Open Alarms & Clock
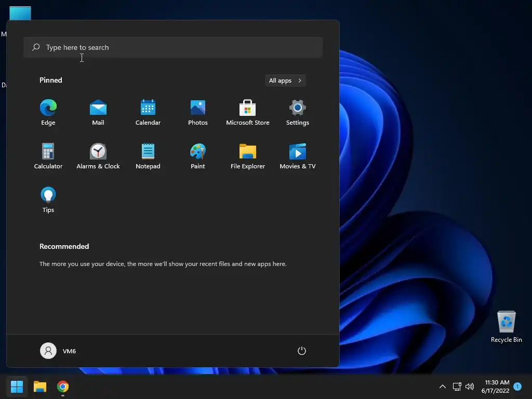Image resolution: width=532 pixels, height=399 pixels. tap(98, 156)
